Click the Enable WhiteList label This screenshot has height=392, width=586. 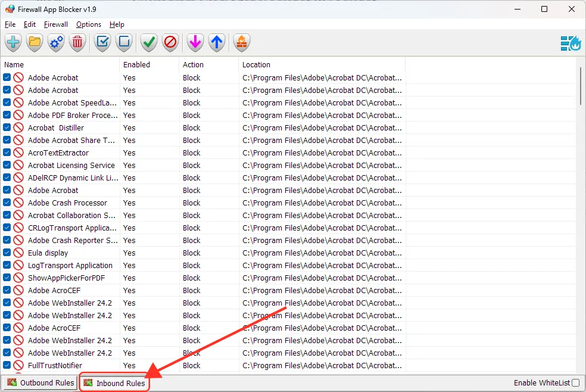(542, 382)
